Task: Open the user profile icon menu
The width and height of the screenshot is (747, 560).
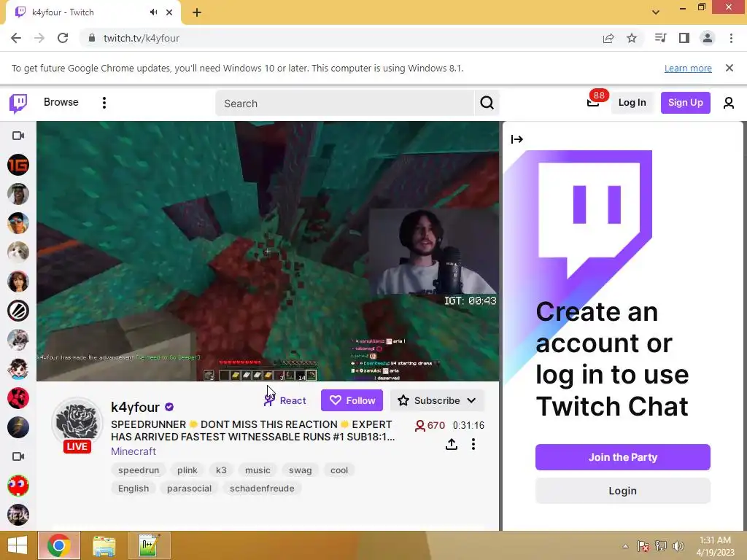Action: point(729,103)
